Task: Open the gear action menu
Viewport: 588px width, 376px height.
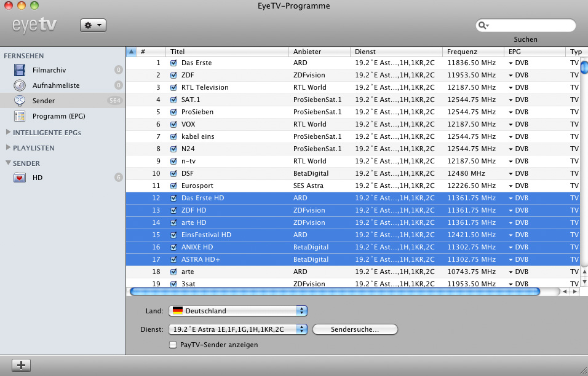Action: pos(93,25)
